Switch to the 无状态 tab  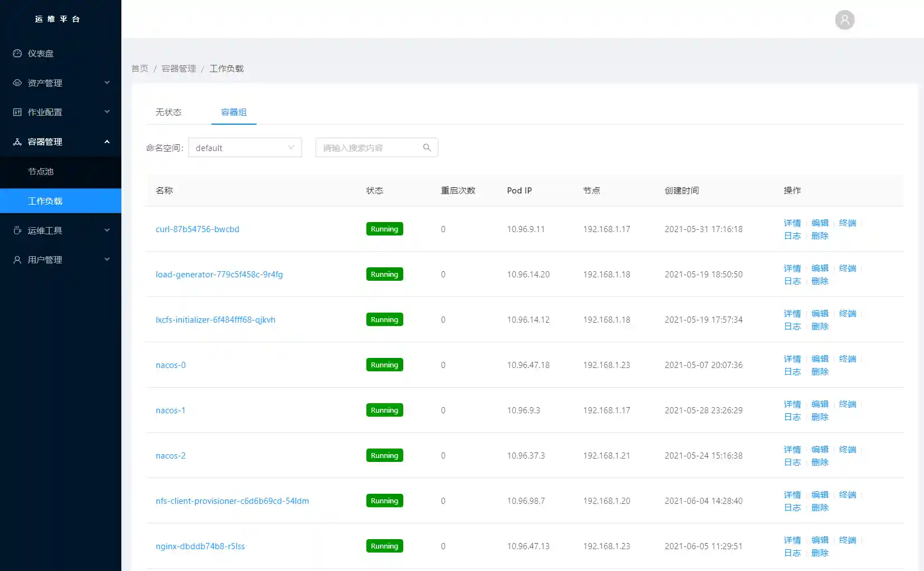[168, 112]
